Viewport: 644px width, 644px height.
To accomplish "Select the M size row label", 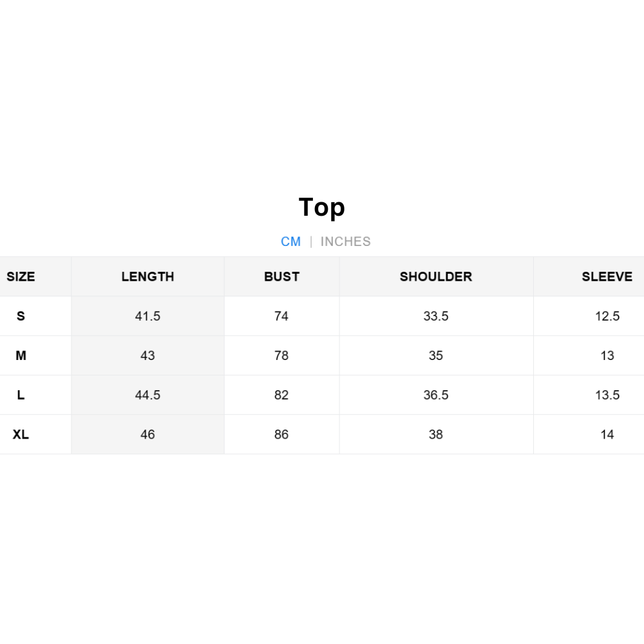I will 21,355.
